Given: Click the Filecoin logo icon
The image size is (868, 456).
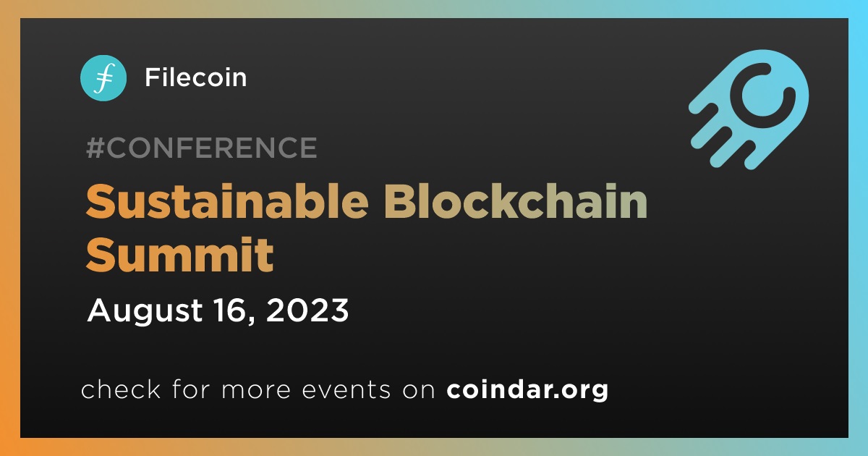Looking at the screenshot, I should [x=103, y=77].
